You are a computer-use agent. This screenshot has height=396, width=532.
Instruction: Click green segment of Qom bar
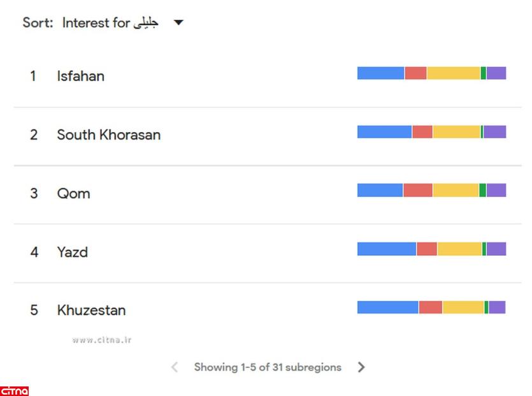(x=482, y=190)
